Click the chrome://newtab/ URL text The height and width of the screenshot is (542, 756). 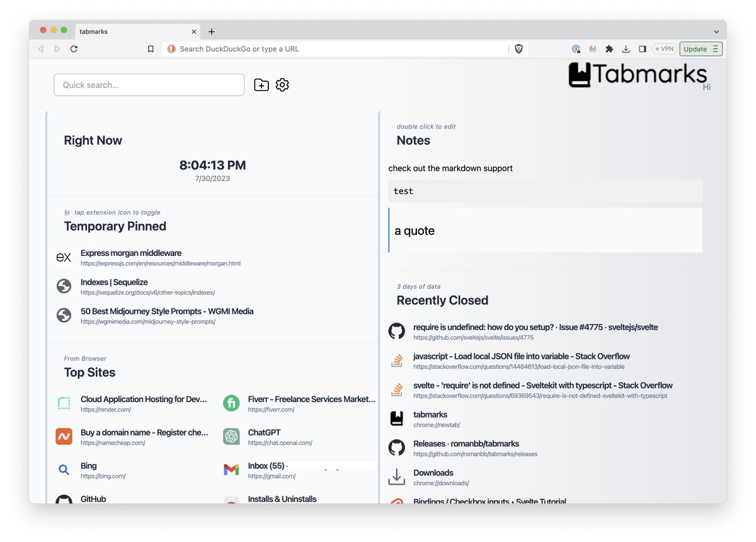pos(435,425)
